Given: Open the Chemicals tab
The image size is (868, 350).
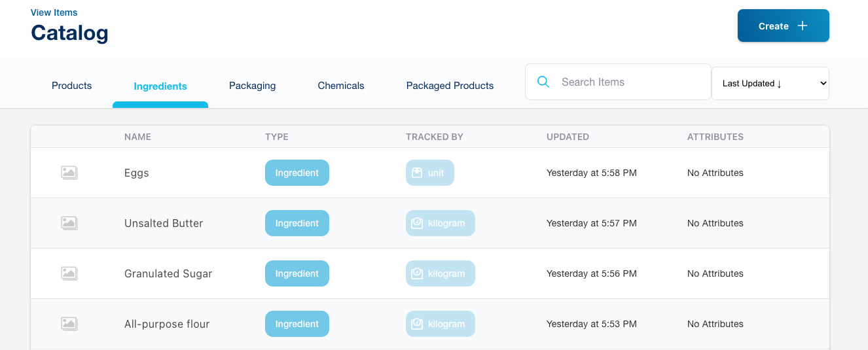Looking at the screenshot, I should [x=341, y=86].
